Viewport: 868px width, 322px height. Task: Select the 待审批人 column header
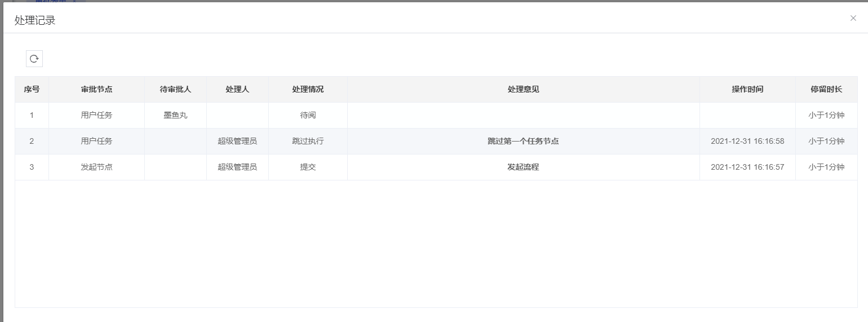click(x=175, y=89)
